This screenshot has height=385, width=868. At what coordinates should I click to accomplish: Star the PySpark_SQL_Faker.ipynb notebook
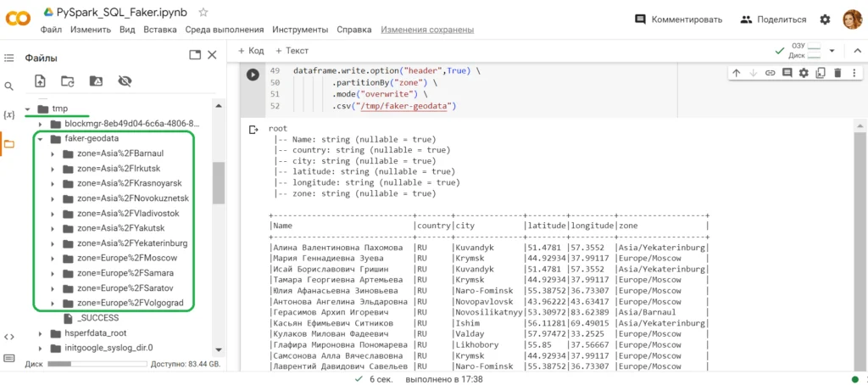click(203, 12)
